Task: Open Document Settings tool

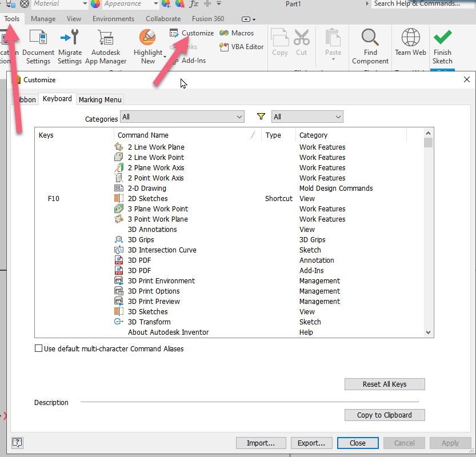Action: click(x=38, y=47)
